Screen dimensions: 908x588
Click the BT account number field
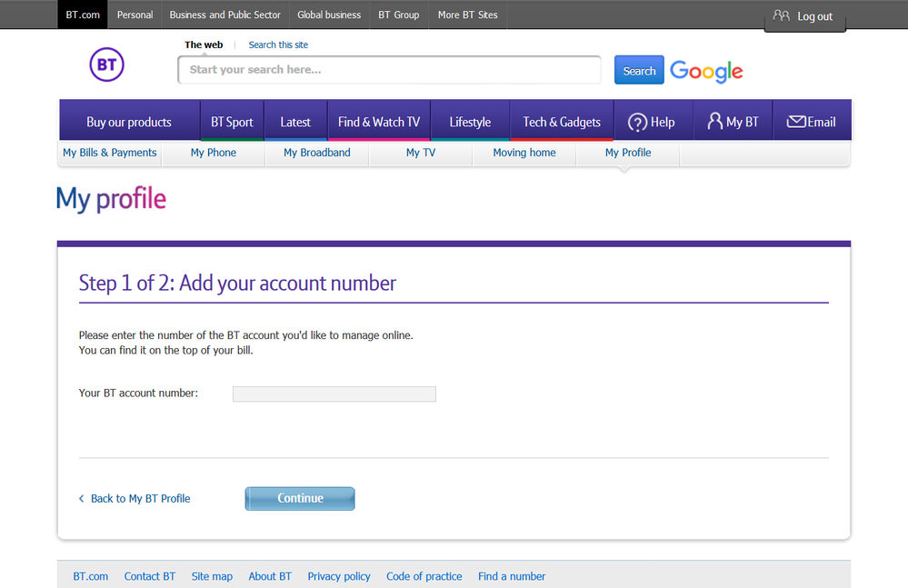334,394
